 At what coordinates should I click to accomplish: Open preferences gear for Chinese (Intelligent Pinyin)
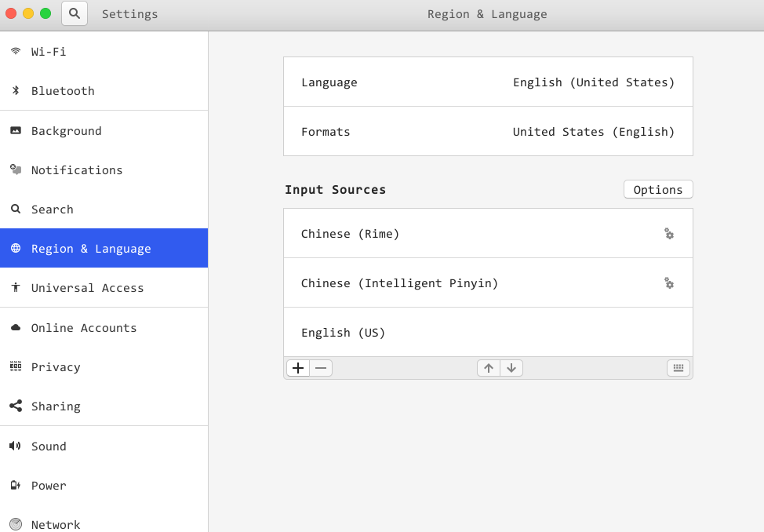coord(669,282)
